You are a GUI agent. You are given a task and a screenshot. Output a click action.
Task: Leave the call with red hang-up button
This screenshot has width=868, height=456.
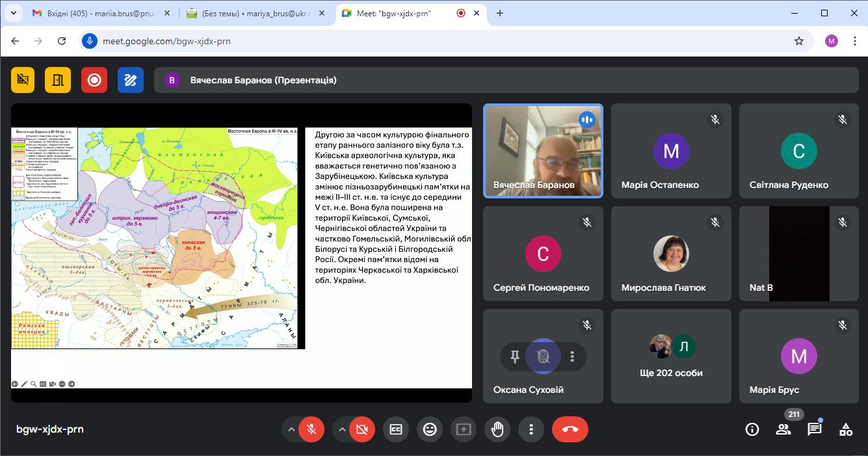click(x=570, y=429)
